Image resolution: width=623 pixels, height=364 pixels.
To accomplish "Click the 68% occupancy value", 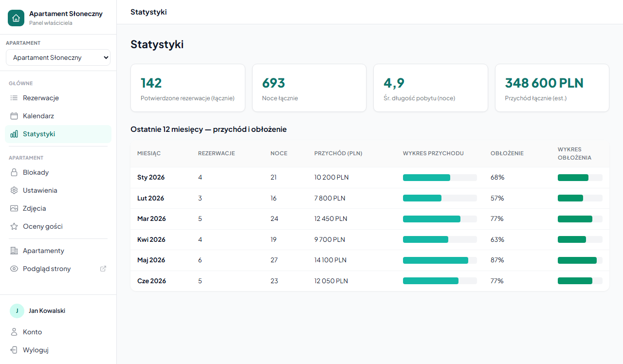I will [x=497, y=178].
